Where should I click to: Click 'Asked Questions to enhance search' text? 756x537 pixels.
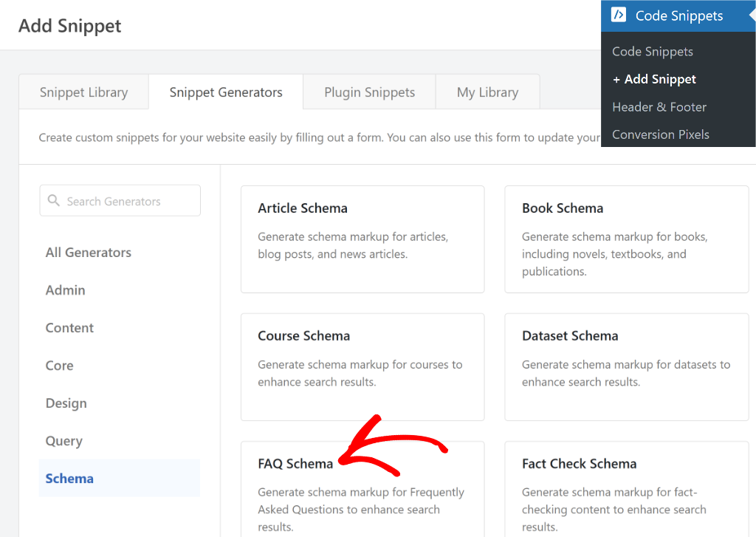348,510
